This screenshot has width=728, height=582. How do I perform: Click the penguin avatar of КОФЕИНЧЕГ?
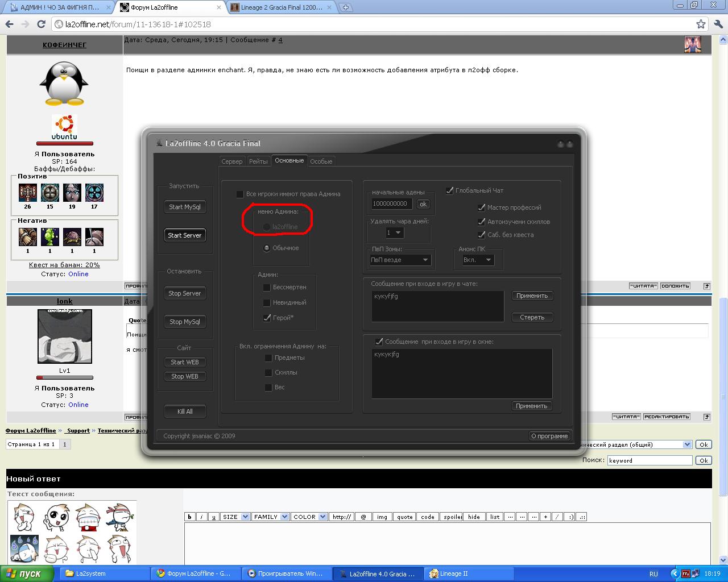[x=64, y=83]
